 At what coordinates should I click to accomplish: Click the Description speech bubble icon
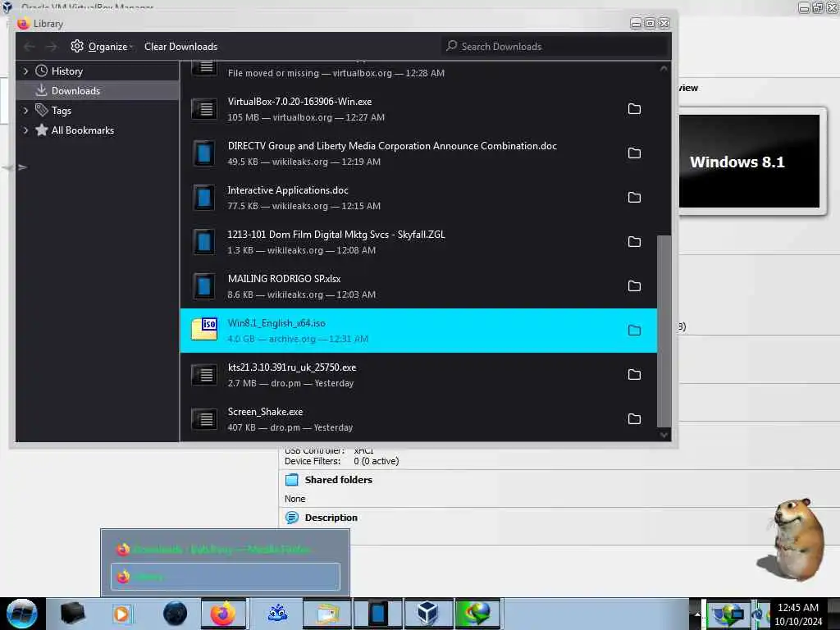(x=292, y=518)
